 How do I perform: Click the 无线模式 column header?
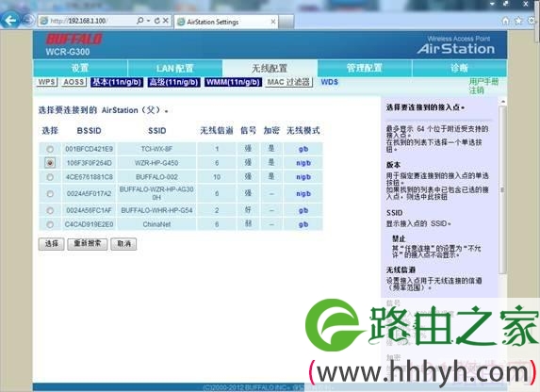[x=303, y=131]
